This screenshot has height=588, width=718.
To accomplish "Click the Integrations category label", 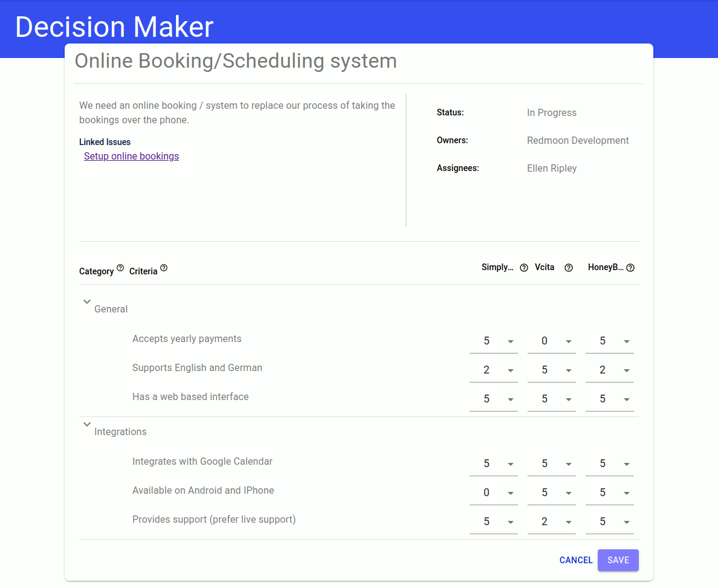I will click(120, 432).
